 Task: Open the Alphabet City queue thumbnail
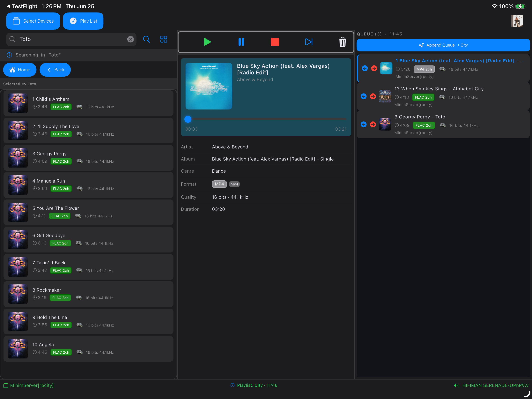[x=385, y=96]
